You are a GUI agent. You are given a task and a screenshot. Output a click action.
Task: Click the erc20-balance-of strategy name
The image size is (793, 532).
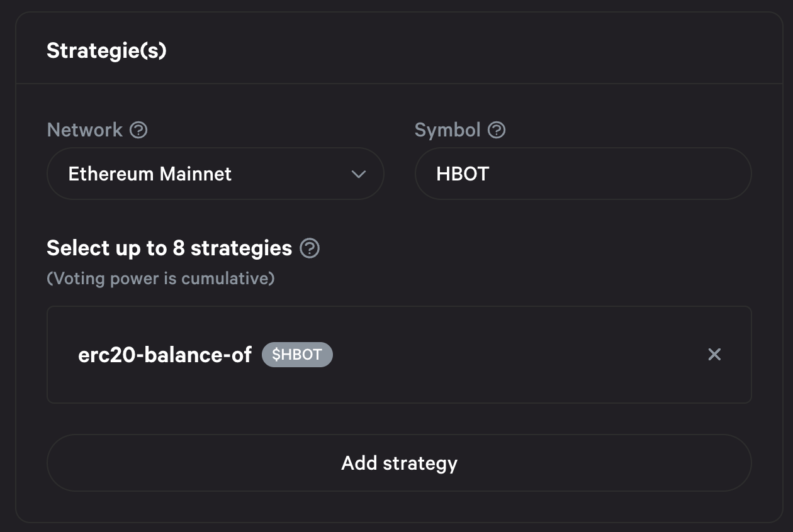pos(165,355)
